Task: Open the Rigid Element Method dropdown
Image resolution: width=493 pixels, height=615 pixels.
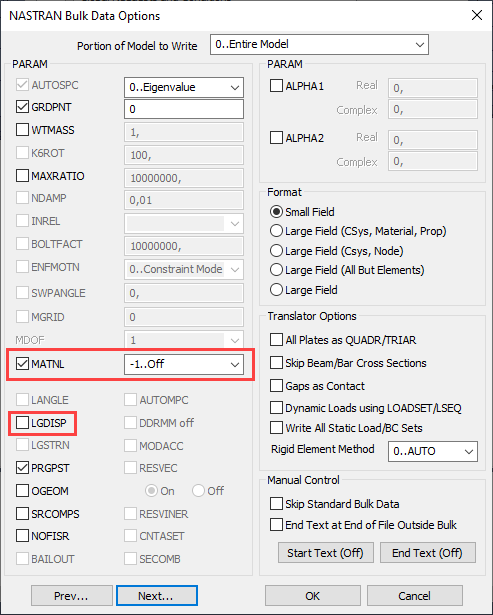Action: point(433,451)
